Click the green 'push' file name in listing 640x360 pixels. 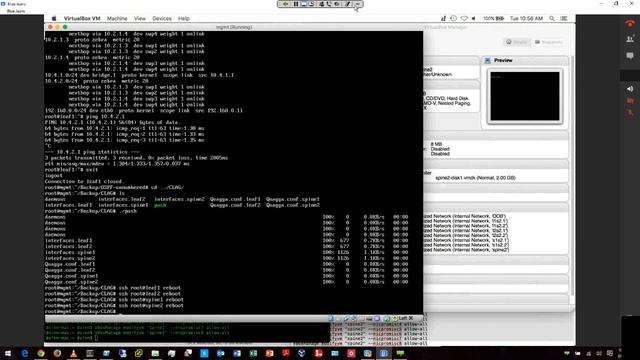click(160, 205)
